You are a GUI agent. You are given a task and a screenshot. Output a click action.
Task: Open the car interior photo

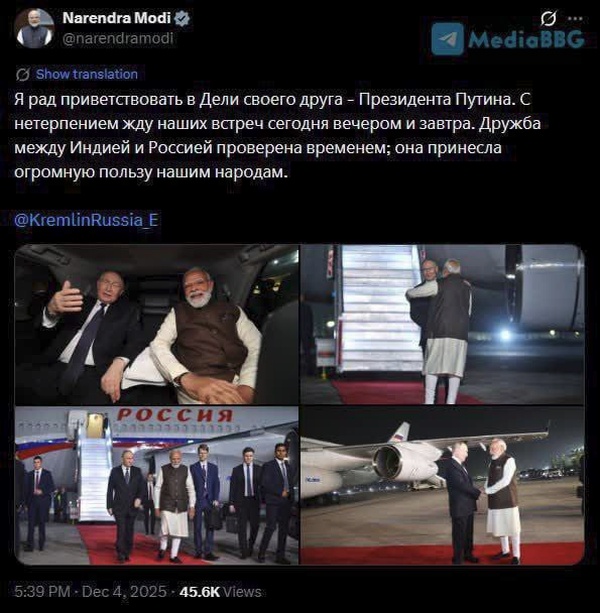[x=157, y=324]
